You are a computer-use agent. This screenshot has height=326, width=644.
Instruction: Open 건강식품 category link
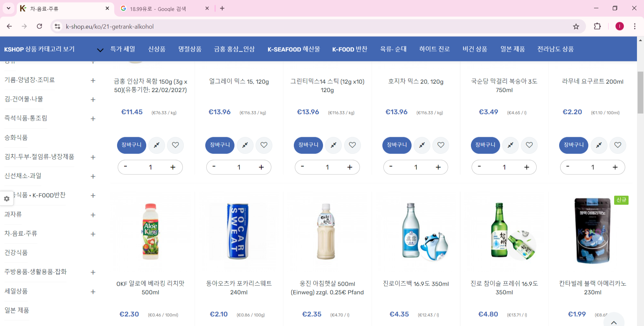pos(16,253)
